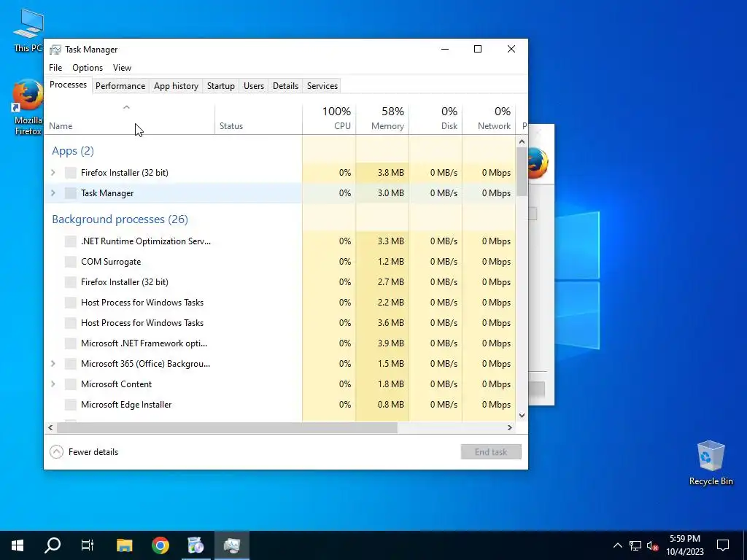747x560 pixels.
Task: Switch to the Services tab
Action: [x=322, y=86]
